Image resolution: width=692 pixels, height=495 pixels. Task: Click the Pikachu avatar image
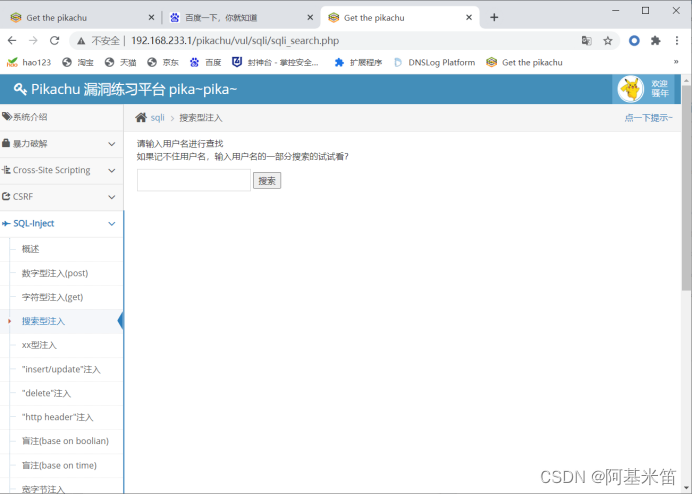tap(630, 89)
